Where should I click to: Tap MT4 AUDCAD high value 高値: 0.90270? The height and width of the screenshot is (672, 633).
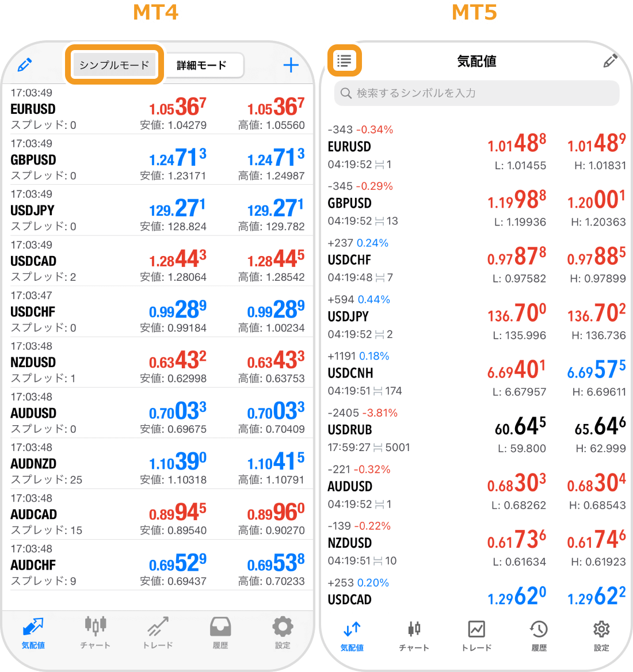(x=271, y=530)
